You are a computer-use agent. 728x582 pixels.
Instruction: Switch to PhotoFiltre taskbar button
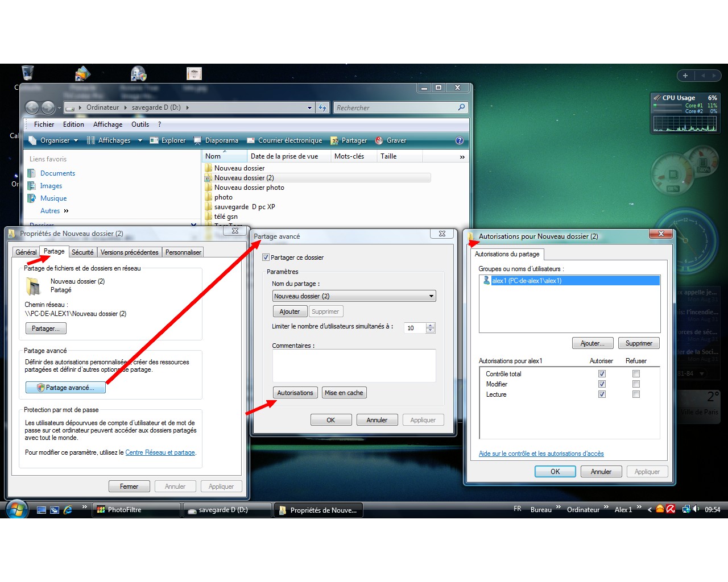click(136, 510)
